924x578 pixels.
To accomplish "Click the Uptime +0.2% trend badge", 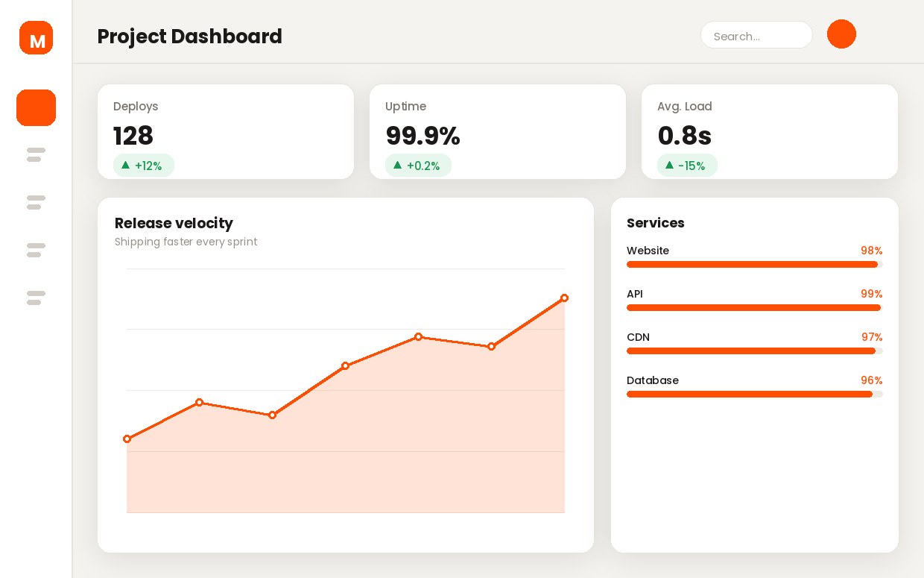I will (x=418, y=166).
